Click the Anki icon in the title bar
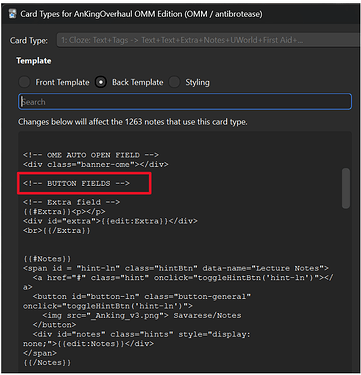This screenshot has width=361, height=375. pyautogui.click(x=13, y=14)
